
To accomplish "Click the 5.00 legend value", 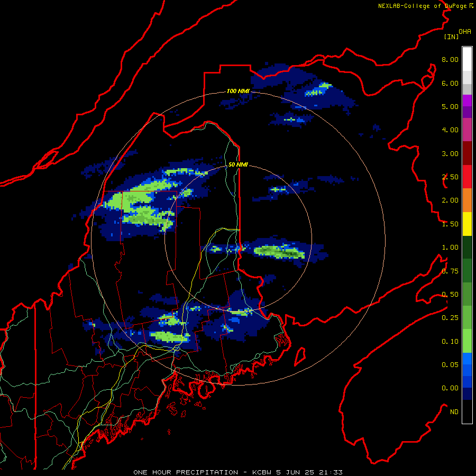I will 450,106.
